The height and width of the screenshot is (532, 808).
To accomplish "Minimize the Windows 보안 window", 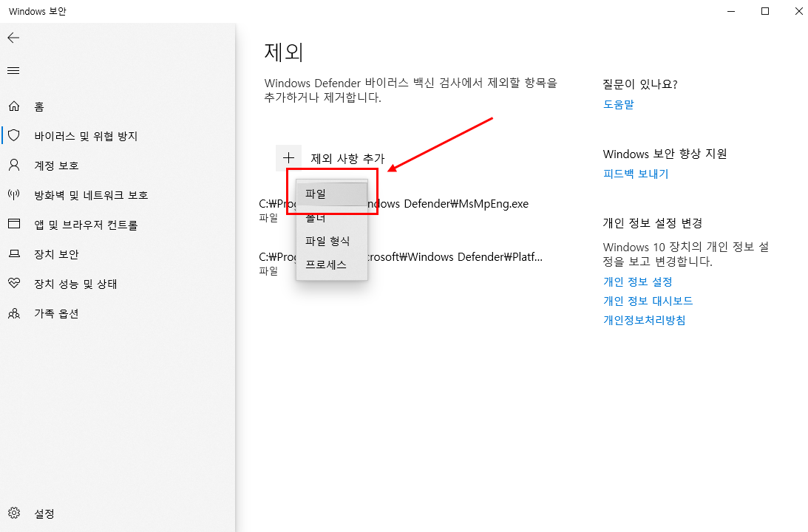I will click(730, 11).
